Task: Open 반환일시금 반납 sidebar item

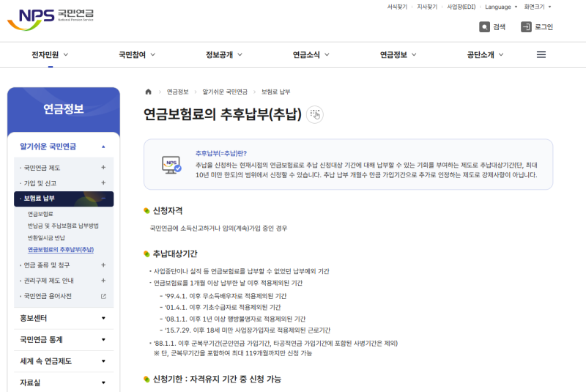Action: 46,237
